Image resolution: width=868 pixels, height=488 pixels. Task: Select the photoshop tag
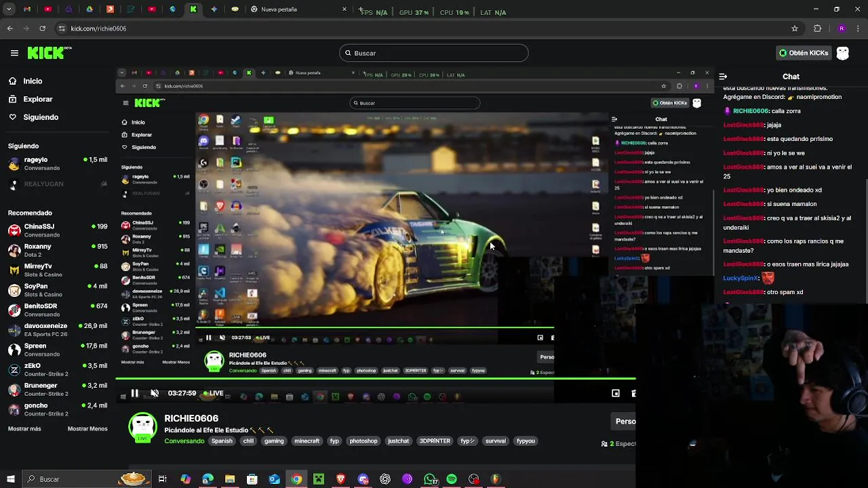(x=363, y=441)
